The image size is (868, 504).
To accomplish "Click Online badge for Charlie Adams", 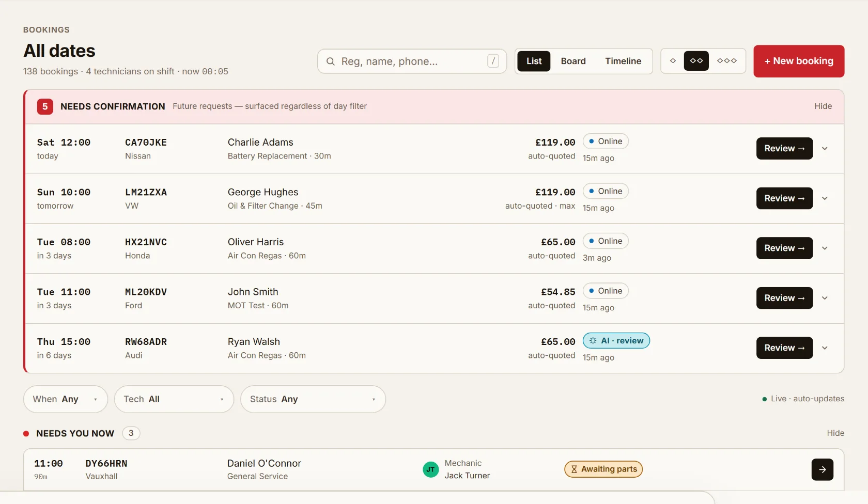I will [x=606, y=141].
